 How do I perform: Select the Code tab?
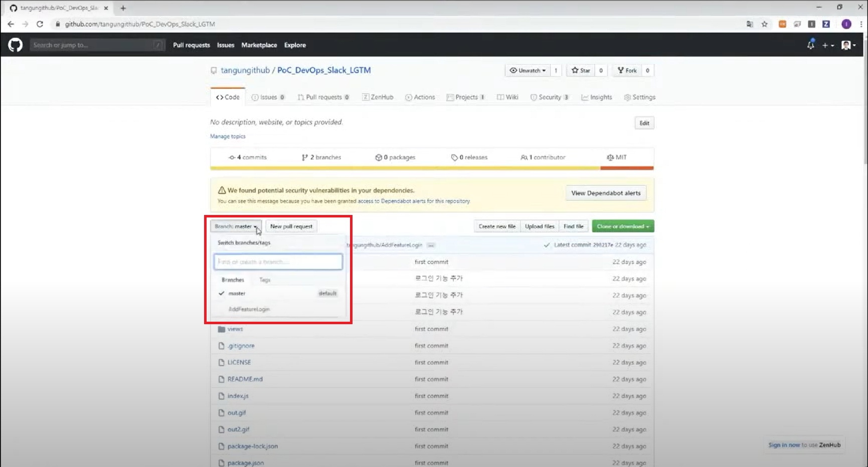click(228, 97)
